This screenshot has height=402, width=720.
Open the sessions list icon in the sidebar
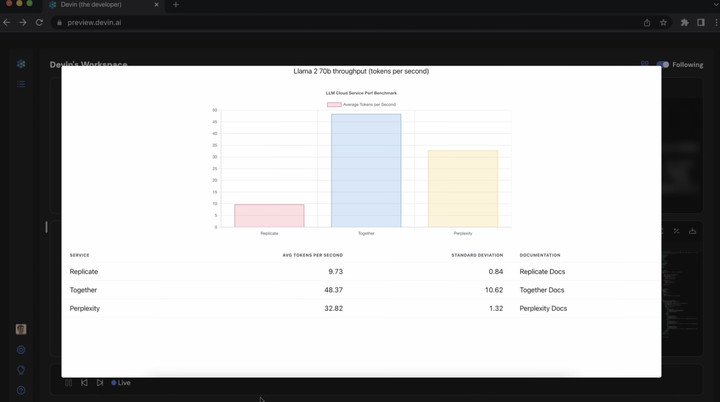21,84
